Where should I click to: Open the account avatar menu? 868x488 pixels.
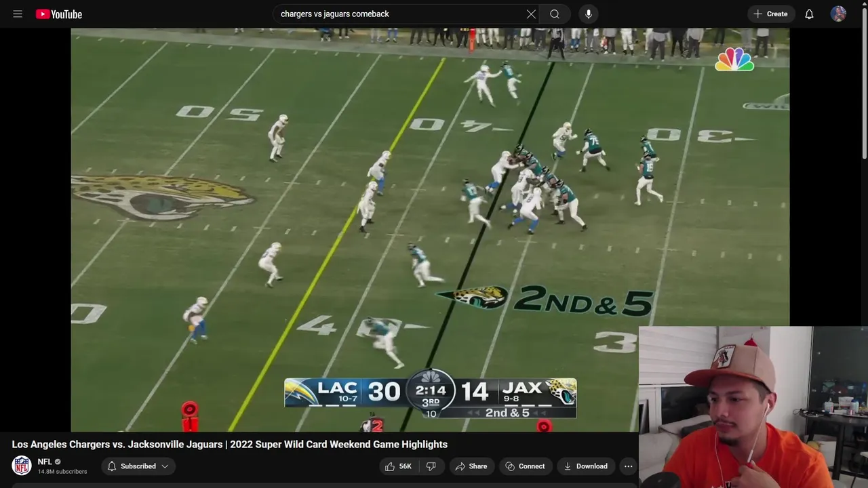[x=838, y=14]
